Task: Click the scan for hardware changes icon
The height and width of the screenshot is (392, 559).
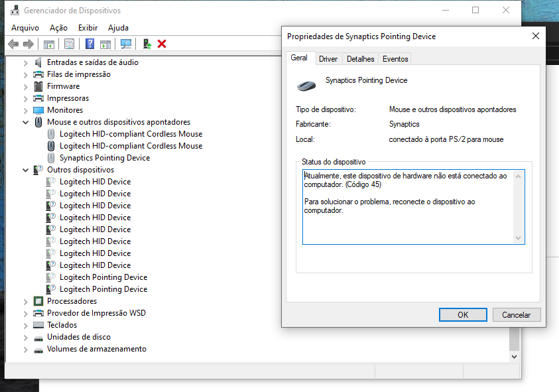Action: 125,44
